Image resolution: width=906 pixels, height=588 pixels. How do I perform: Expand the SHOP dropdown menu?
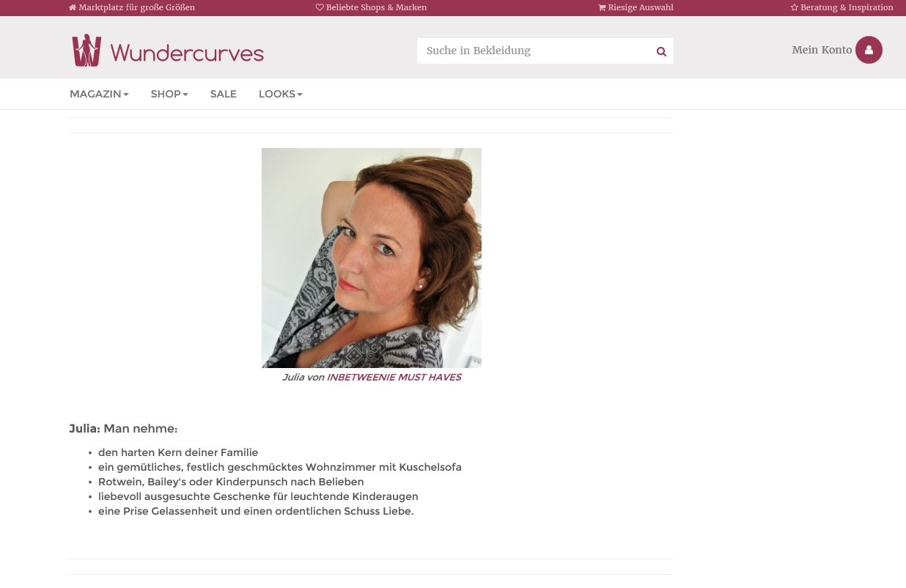coord(169,94)
